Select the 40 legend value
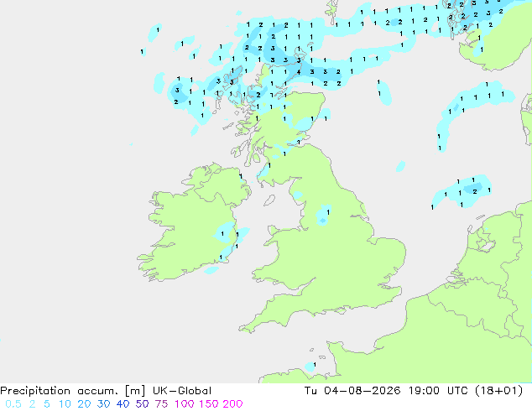Screen dimensions: 532x411 tap(123, 404)
